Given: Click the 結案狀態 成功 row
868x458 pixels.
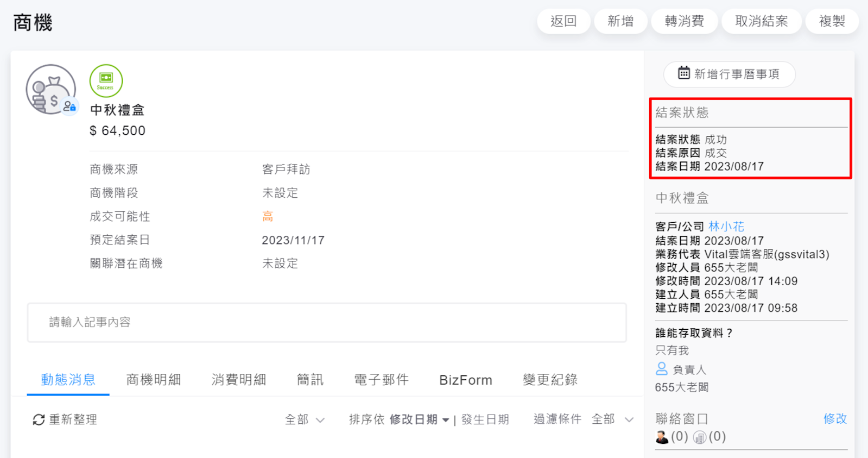Looking at the screenshot, I should point(691,140).
